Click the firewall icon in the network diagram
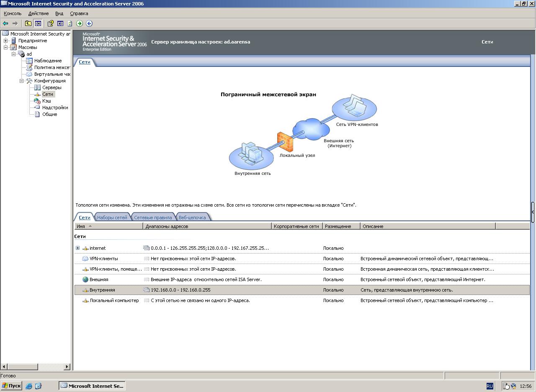Screen dimensions: 536x392 coord(285,142)
